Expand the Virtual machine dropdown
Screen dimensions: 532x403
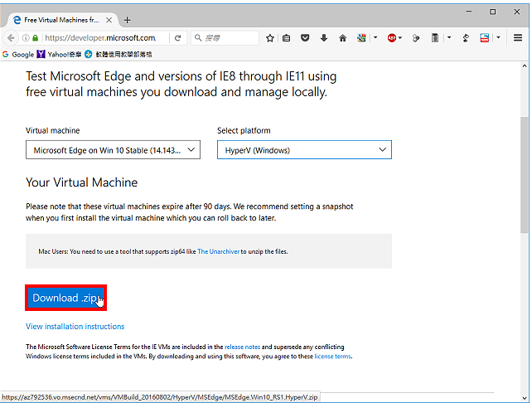[113, 150]
